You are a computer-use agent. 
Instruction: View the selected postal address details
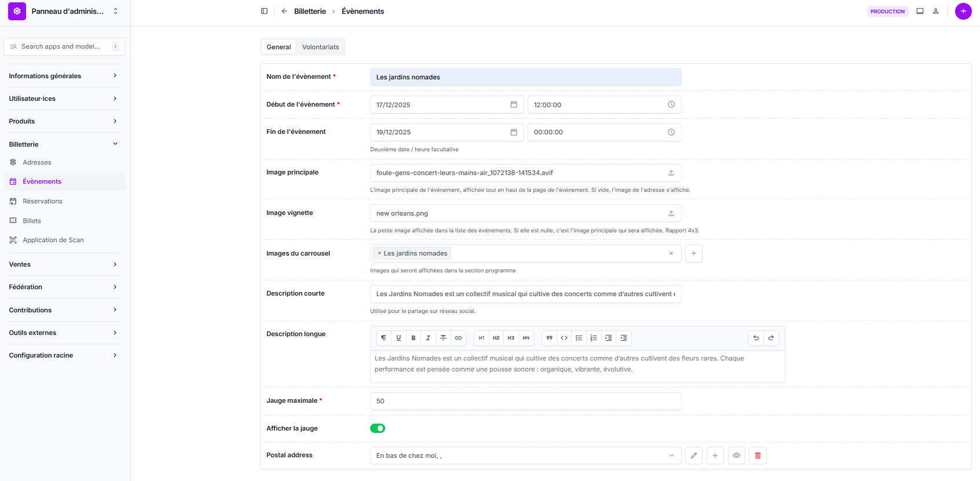736,456
